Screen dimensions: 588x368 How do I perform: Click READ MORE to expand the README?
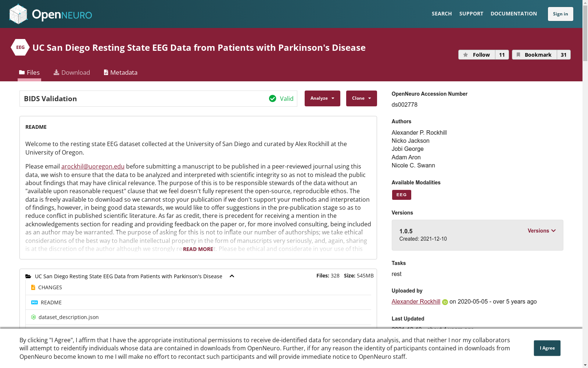pyautogui.click(x=198, y=249)
